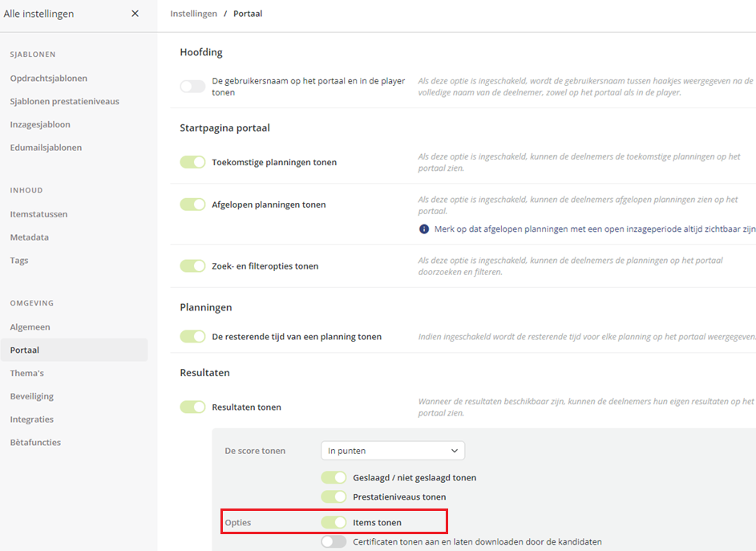The image size is (756, 551).
Task: Toggle Zoek- en filteropties tonen
Action: pos(192,265)
